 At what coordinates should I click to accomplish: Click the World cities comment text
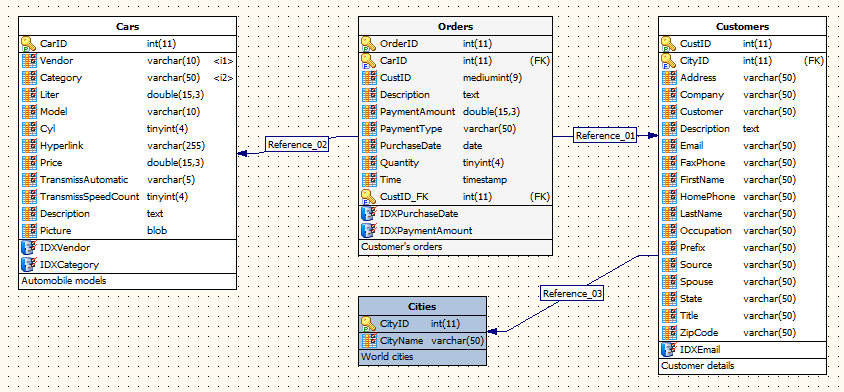pyautogui.click(x=387, y=357)
